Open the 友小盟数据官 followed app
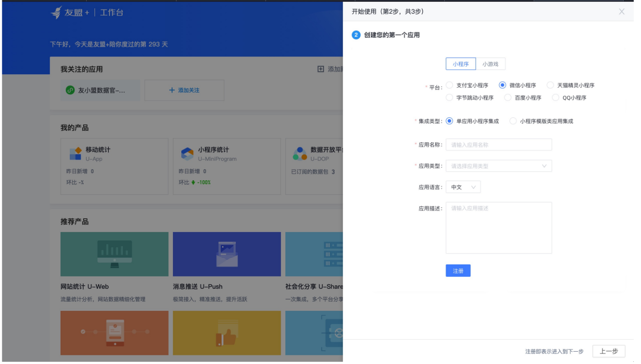 click(100, 90)
